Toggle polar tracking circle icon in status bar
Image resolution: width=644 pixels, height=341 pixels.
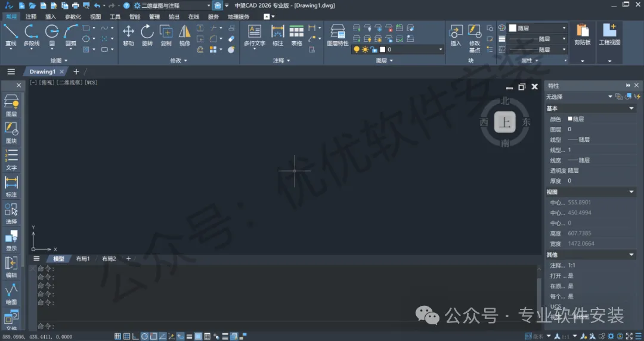click(x=144, y=336)
